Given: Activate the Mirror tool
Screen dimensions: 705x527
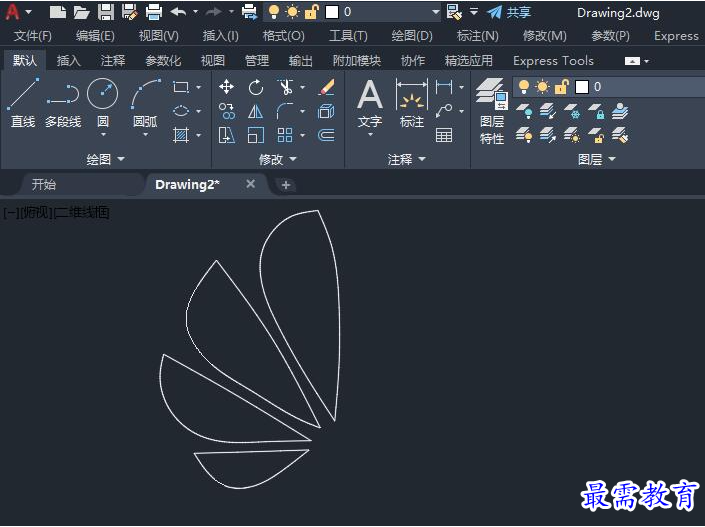Looking at the screenshot, I should (x=256, y=111).
